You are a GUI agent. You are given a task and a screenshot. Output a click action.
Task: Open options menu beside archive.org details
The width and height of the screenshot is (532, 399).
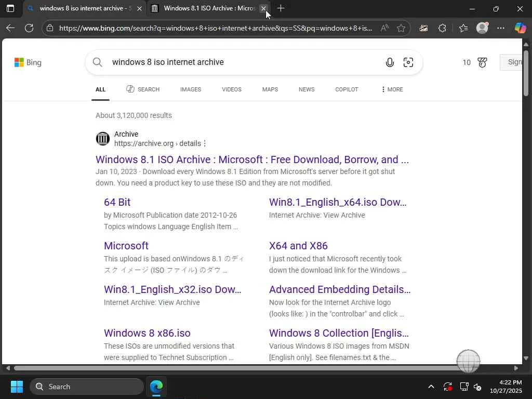[205, 143]
